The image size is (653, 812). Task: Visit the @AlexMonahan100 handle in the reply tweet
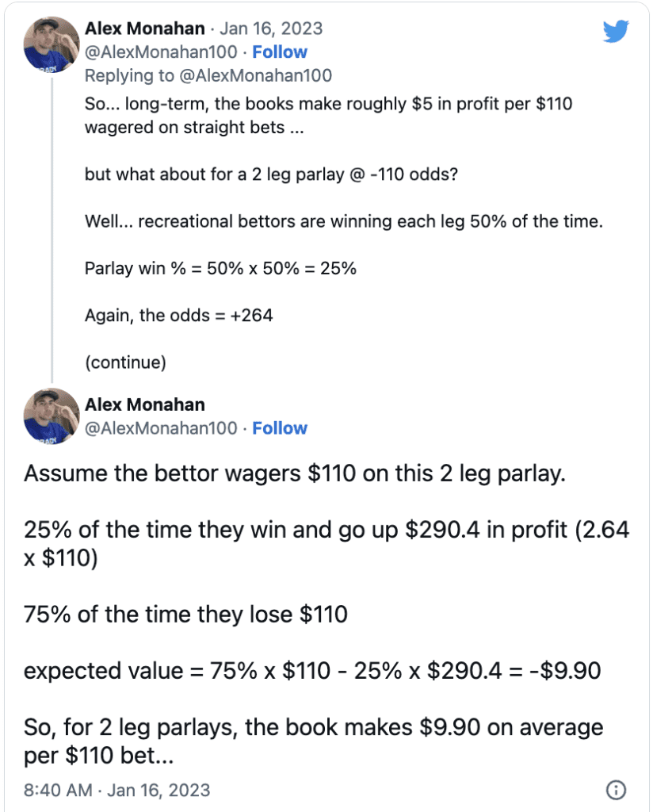point(161,52)
